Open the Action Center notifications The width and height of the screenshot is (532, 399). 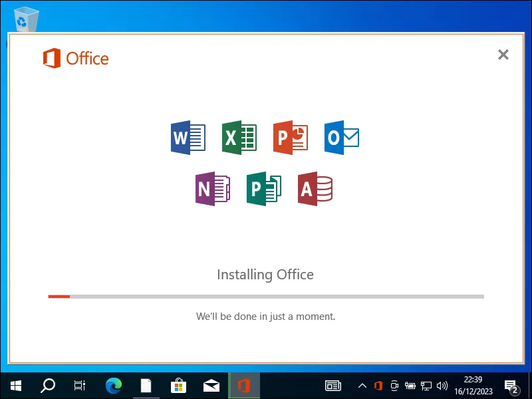coord(512,386)
